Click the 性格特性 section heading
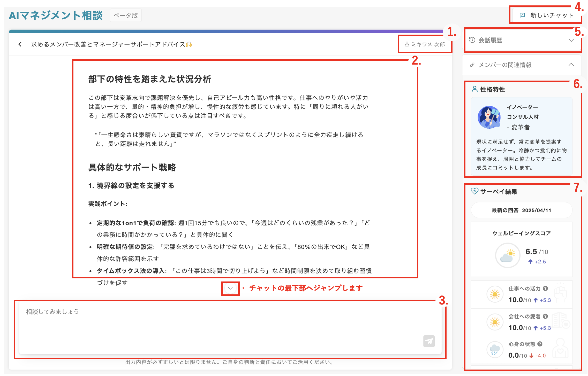The image size is (588, 376). (492, 90)
